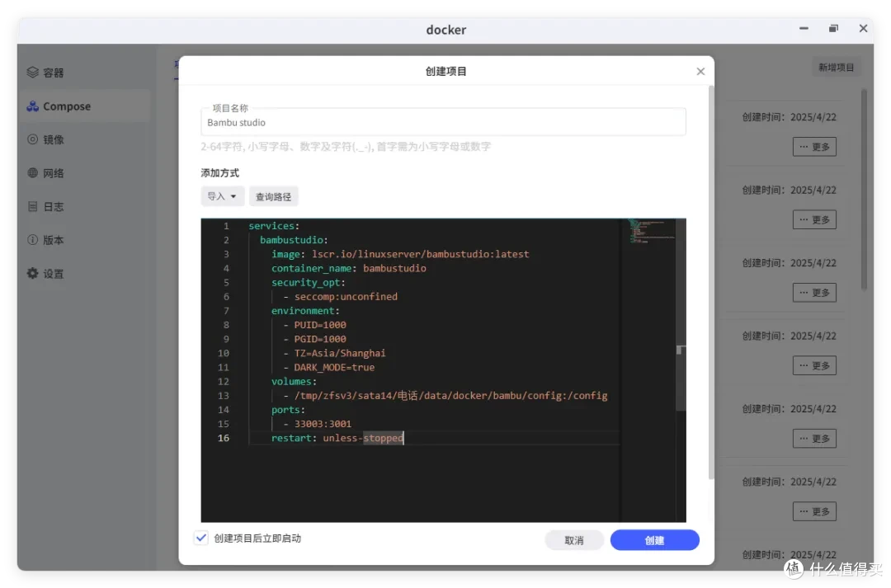Click the 'volumes:' line

point(294,381)
